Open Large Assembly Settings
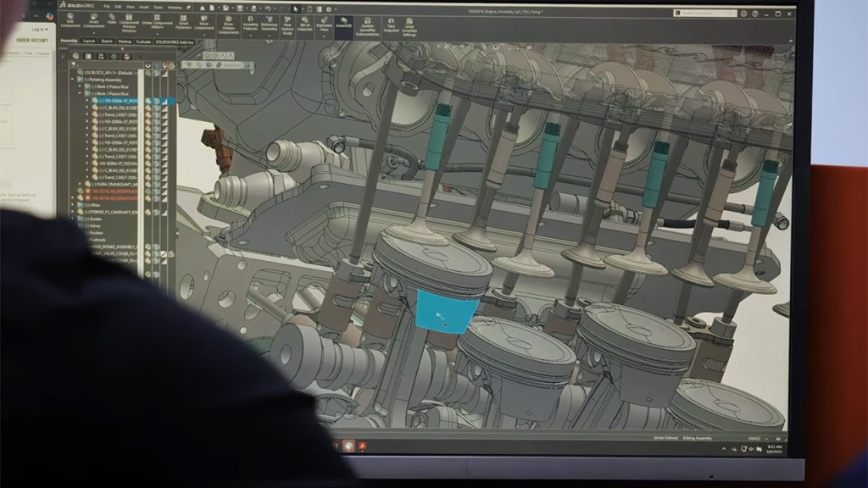Viewport: 868px width, 488px height. click(x=409, y=27)
